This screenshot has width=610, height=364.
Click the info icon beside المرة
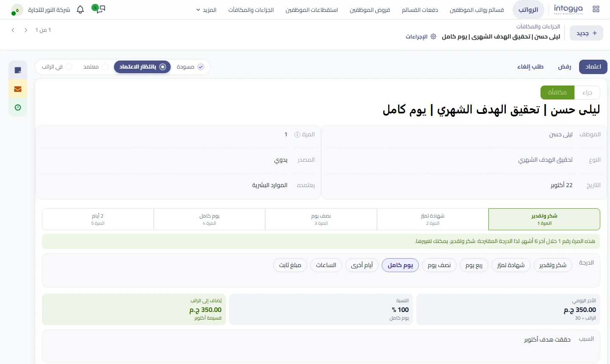point(297,135)
